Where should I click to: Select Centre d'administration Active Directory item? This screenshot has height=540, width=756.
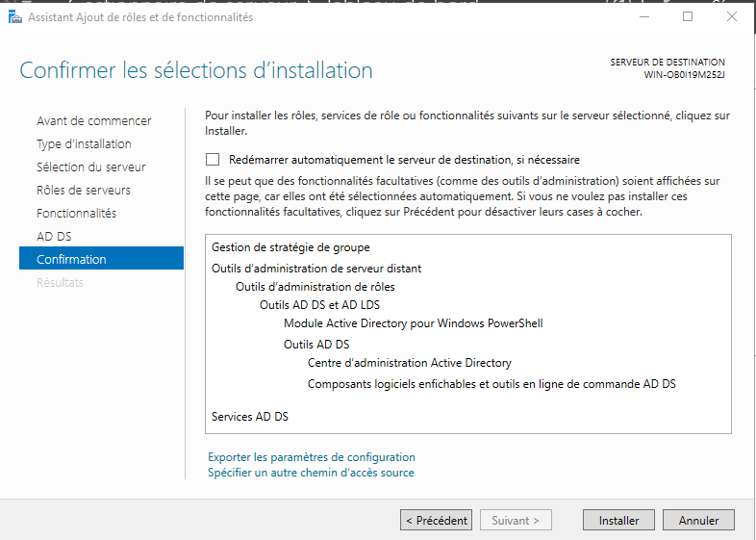pyautogui.click(x=409, y=363)
